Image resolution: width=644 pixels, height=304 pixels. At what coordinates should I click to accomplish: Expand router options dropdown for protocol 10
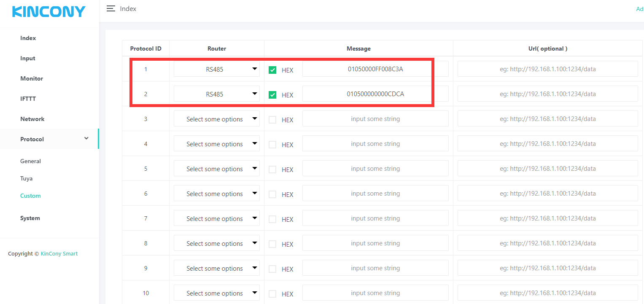[216, 293]
